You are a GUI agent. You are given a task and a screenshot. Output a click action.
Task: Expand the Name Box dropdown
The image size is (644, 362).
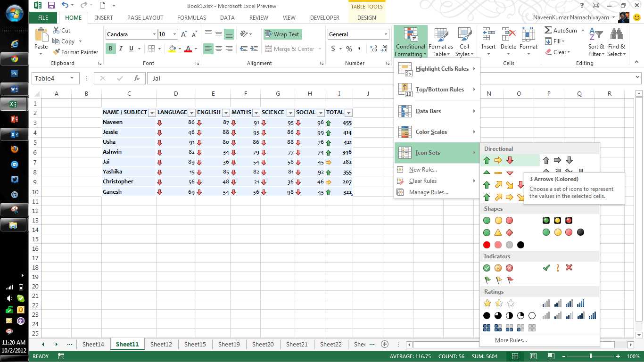click(x=72, y=78)
